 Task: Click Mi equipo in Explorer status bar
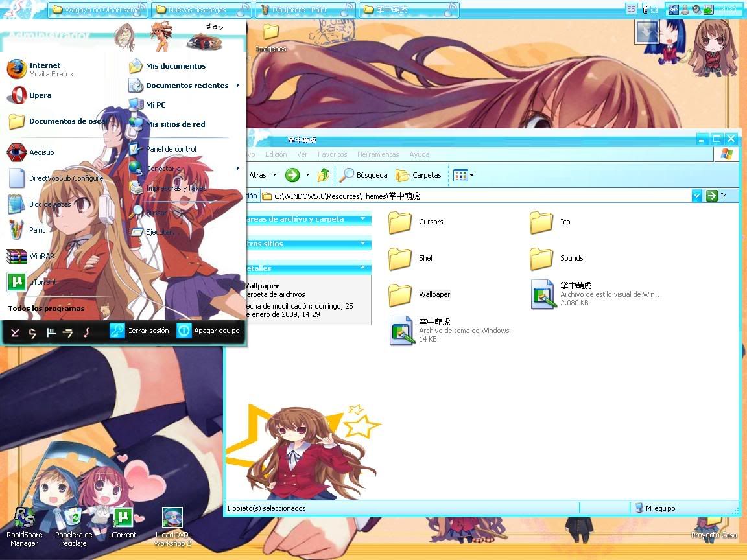tap(655, 508)
